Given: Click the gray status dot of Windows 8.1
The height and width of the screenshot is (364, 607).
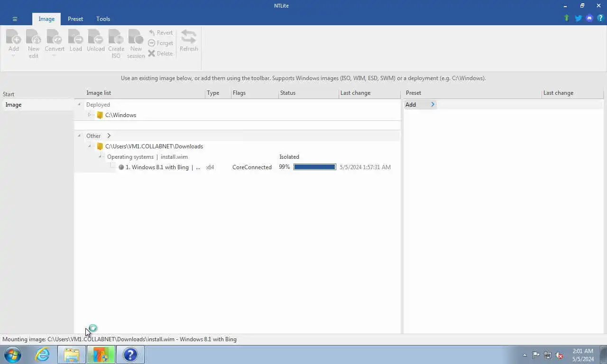Looking at the screenshot, I should (121, 167).
